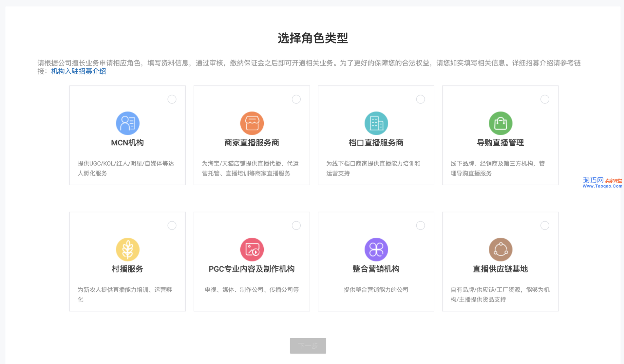Click the brown 直播供应链基地 cycle icon
624x364 pixels.
pyautogui.click(x=500, y=249)
